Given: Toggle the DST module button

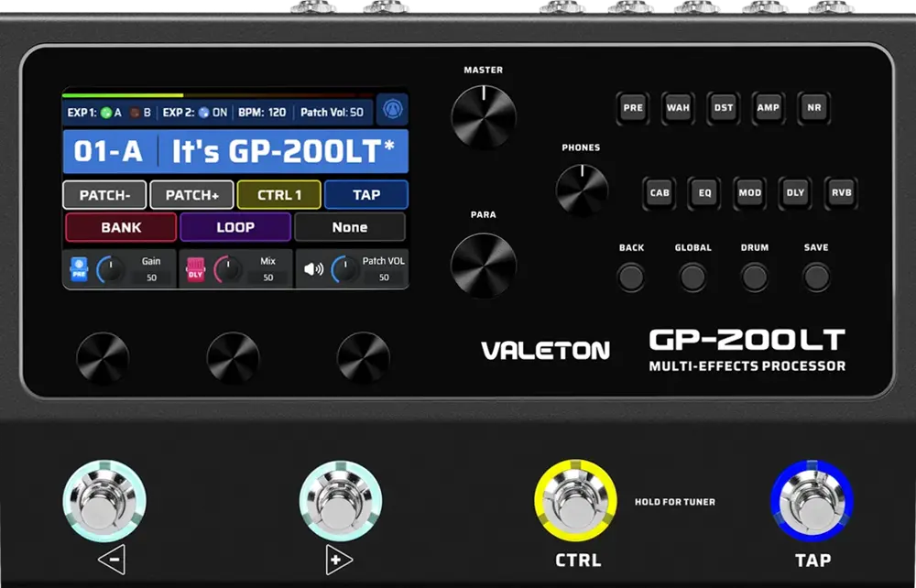Looking at the screenshot, I should 724,107.
